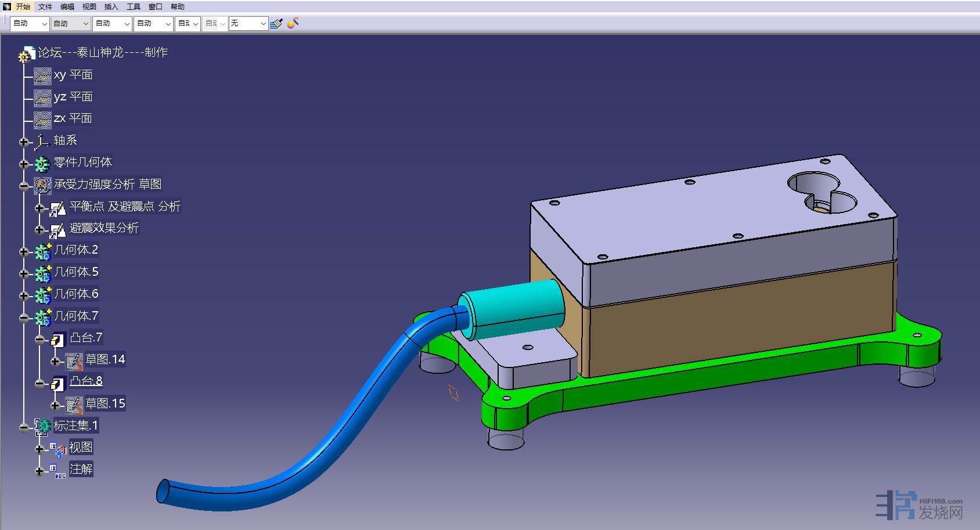
Task: Select the 轴系 axis system icon
Action: pyautogui.click(x=42, y=141)
